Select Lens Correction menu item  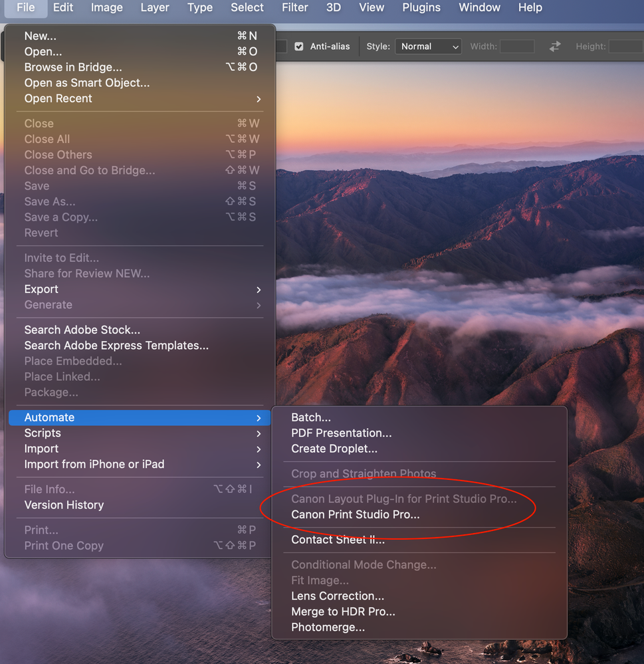point(338,596)
